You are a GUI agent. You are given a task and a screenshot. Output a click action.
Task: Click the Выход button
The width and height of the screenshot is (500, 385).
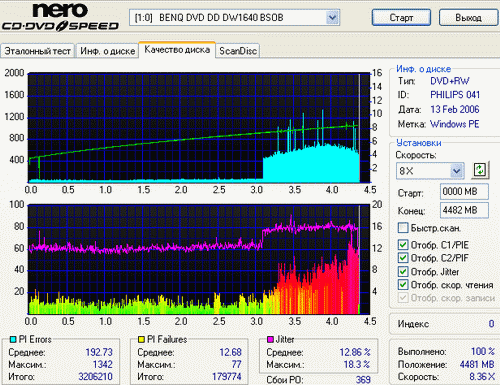(468, 17)
